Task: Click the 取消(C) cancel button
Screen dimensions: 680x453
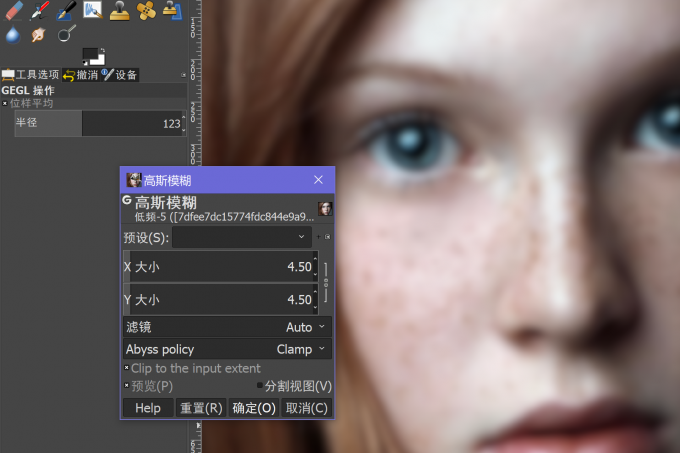Action: click(x=307, y=408)
